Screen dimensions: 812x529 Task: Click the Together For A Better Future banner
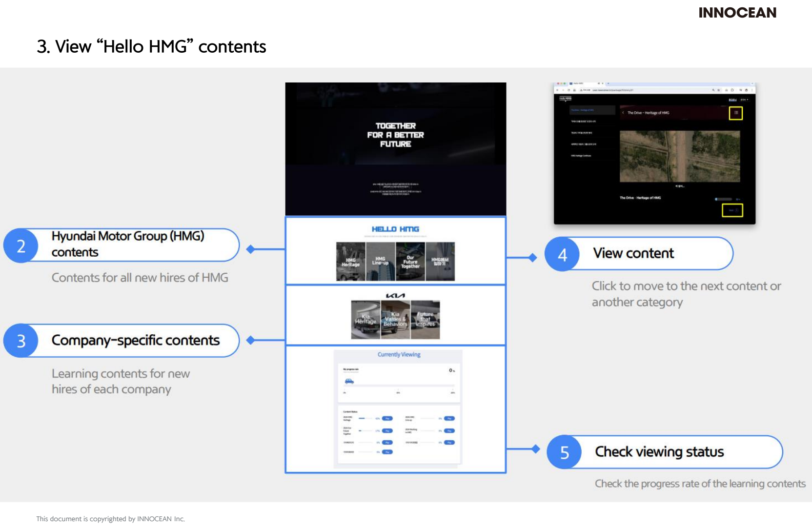tap(396, 135)
